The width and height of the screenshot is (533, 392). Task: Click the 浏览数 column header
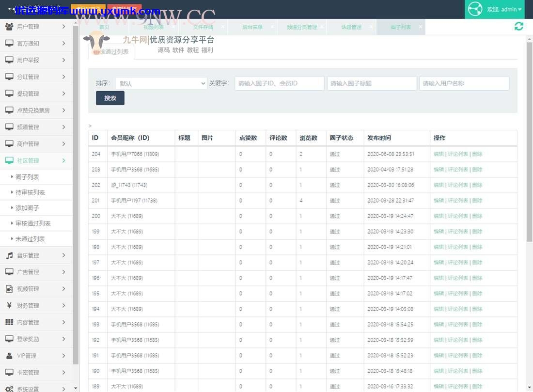pos(308,138)
